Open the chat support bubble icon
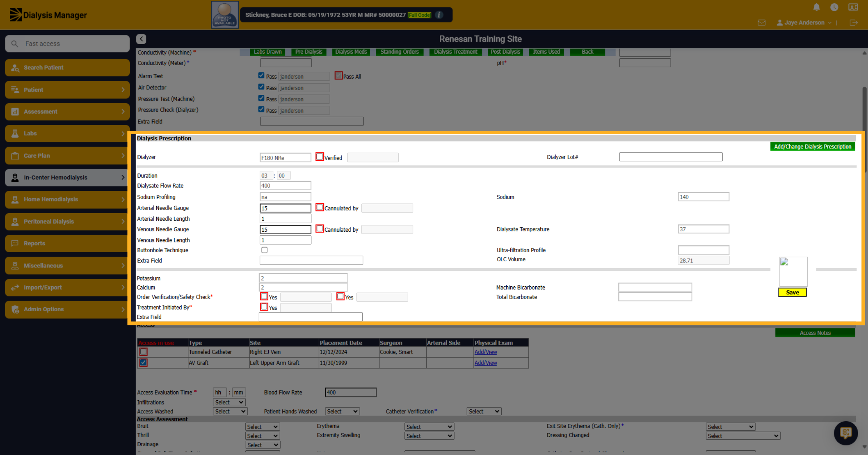Screen dimensions: 868x455 point(846,433)
